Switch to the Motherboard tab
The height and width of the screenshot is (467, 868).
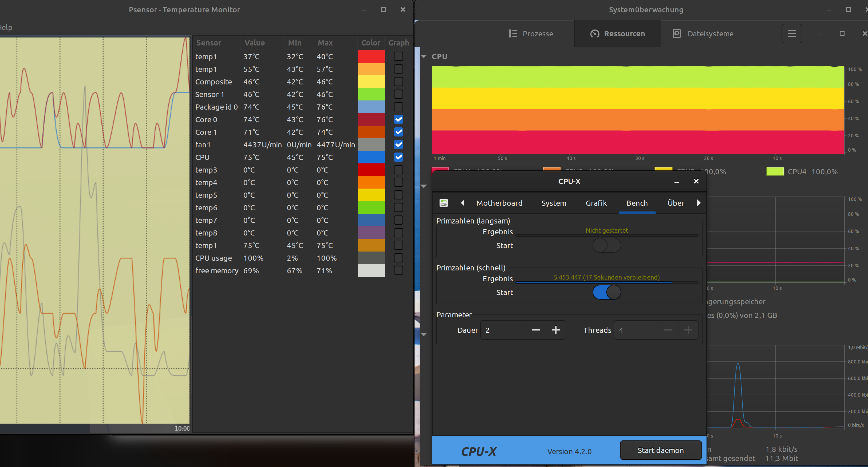[x=499, y=203]
